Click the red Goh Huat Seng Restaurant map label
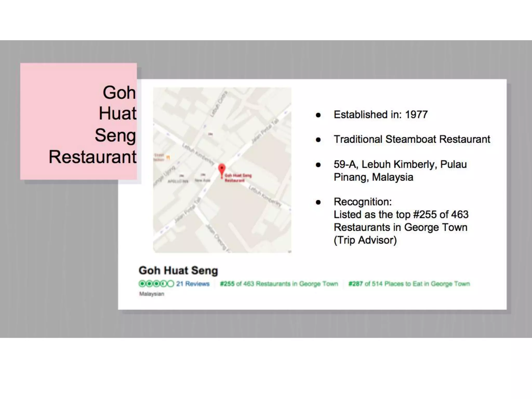Image resolution: width=532 pixels, height=399 pixels. (x=238, y=178)
